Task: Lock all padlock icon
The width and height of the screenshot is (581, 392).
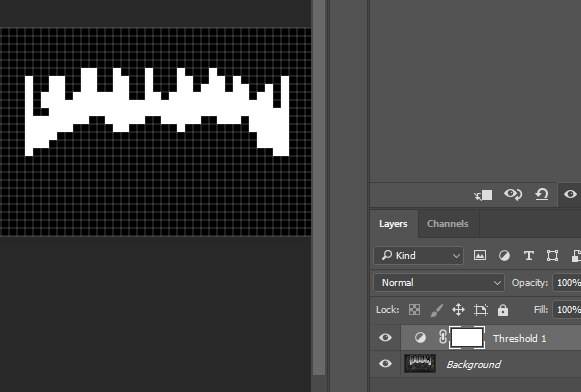Action: click(503, 310)
